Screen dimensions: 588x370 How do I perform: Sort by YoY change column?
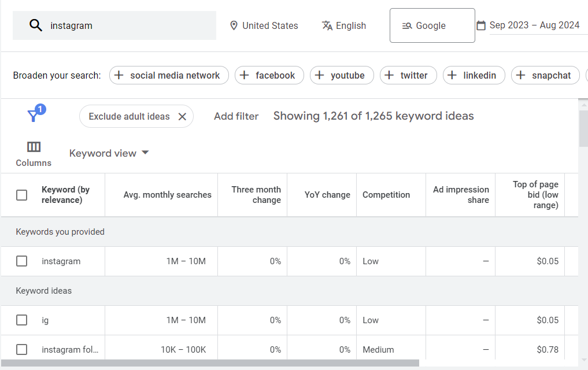tap(327, 195)
